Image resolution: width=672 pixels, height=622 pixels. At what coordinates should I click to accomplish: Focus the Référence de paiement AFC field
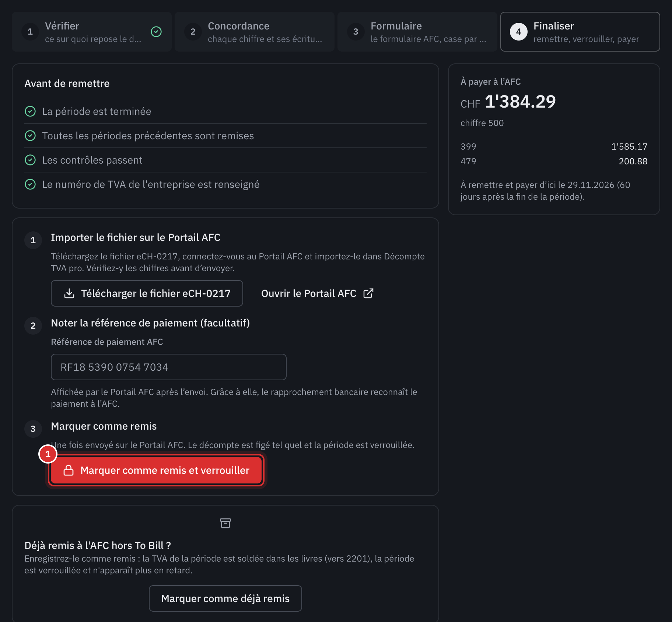pos(169,367)
